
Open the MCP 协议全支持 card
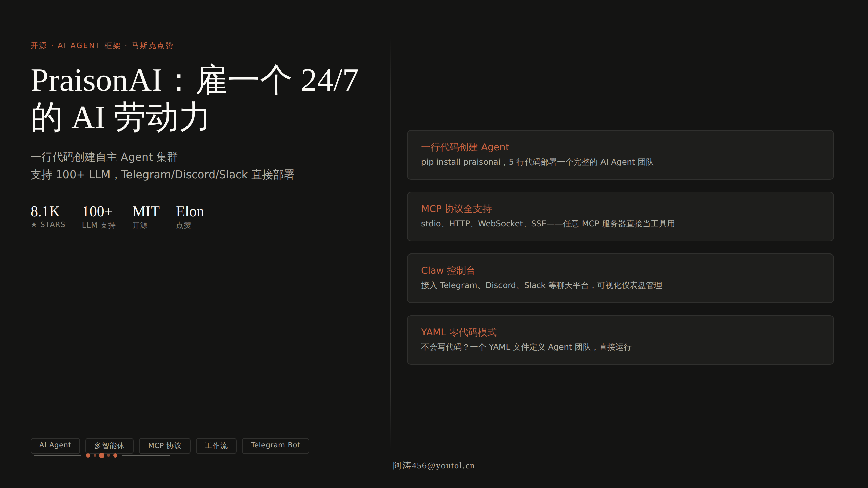[620, 217]
